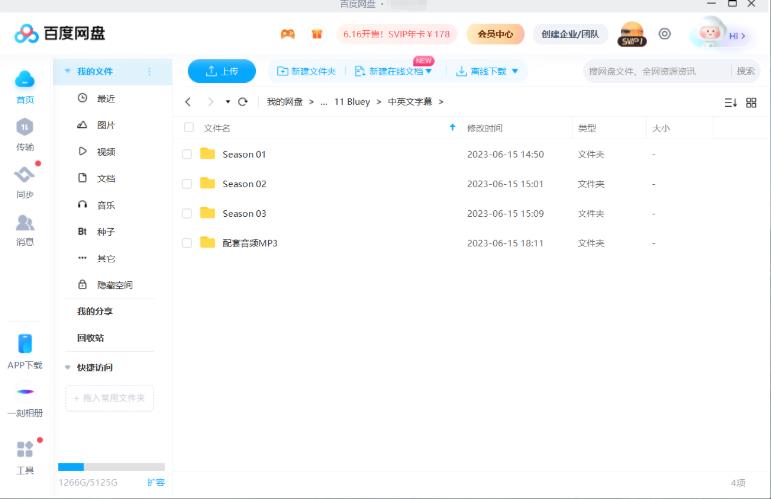
Task: Expand the breadcrumb ellipsis
Action: pos(324,102)
